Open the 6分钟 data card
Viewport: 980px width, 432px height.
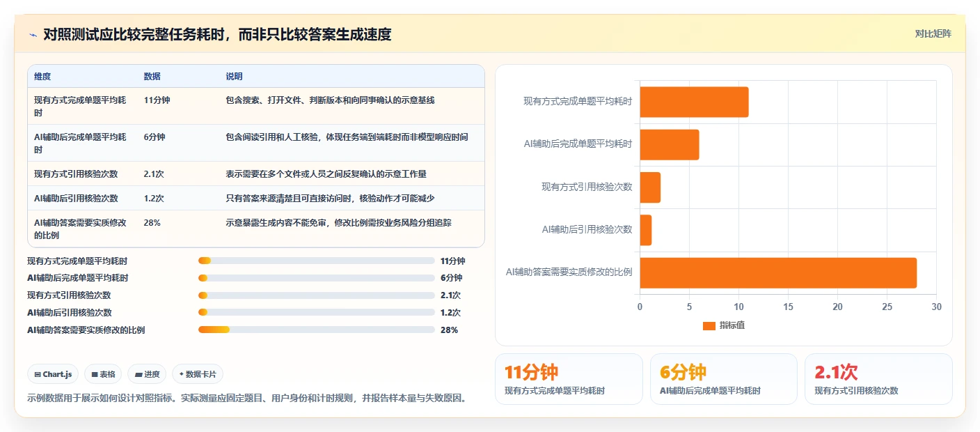point(724,379)
